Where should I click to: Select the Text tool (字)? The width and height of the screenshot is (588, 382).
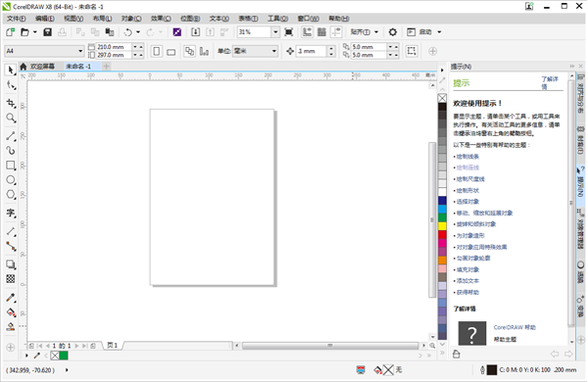tap(11, 213)
